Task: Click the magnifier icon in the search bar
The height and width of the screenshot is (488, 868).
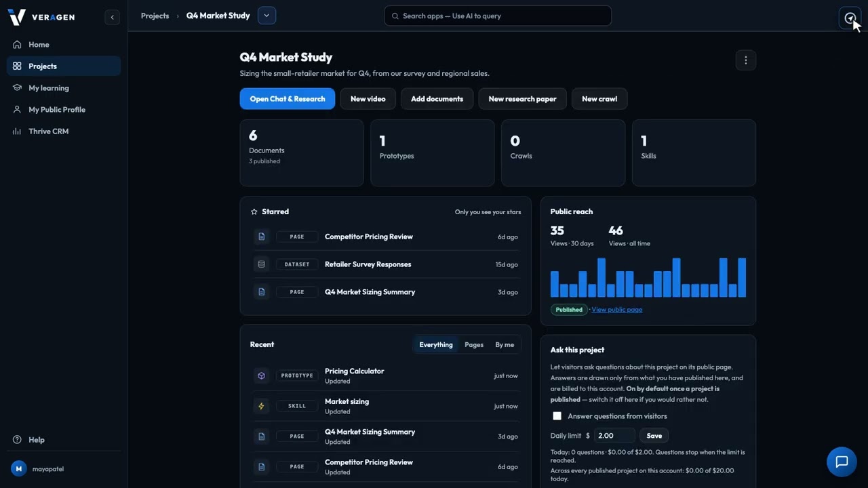Action: (395, 16)
